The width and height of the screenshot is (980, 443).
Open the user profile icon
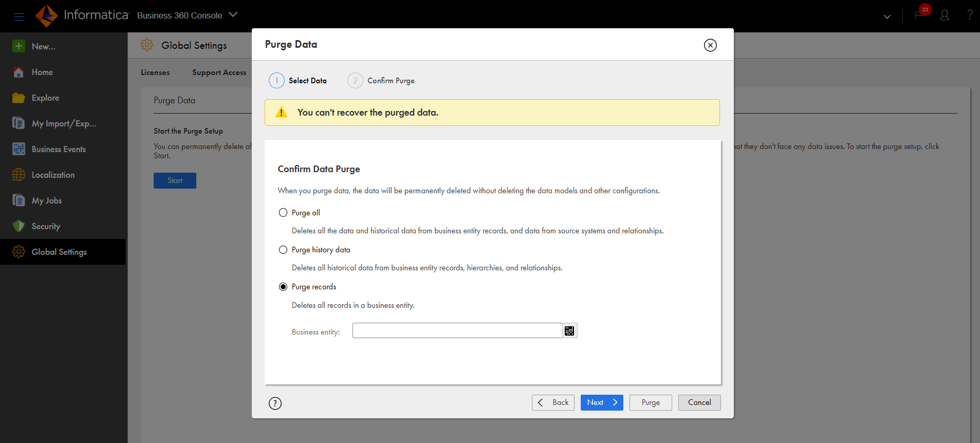[945, 15]
